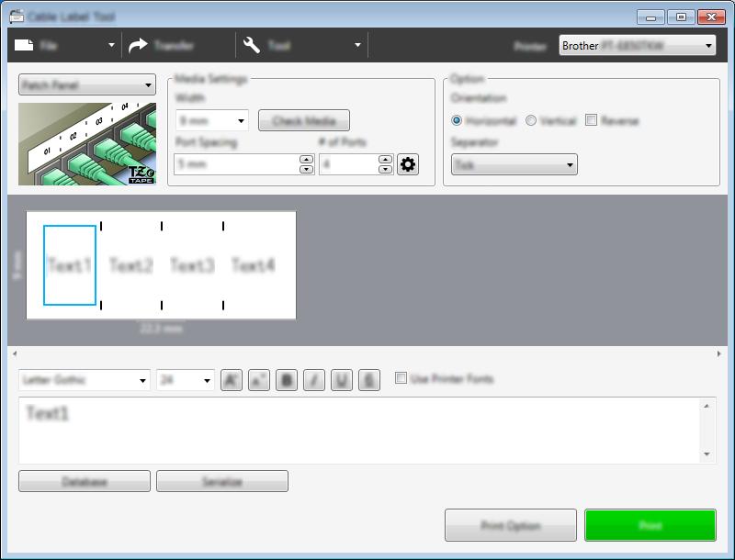735x560 pixels.
Task: Decrease number of ports with down arrow
Action: (x=385, y=169)
